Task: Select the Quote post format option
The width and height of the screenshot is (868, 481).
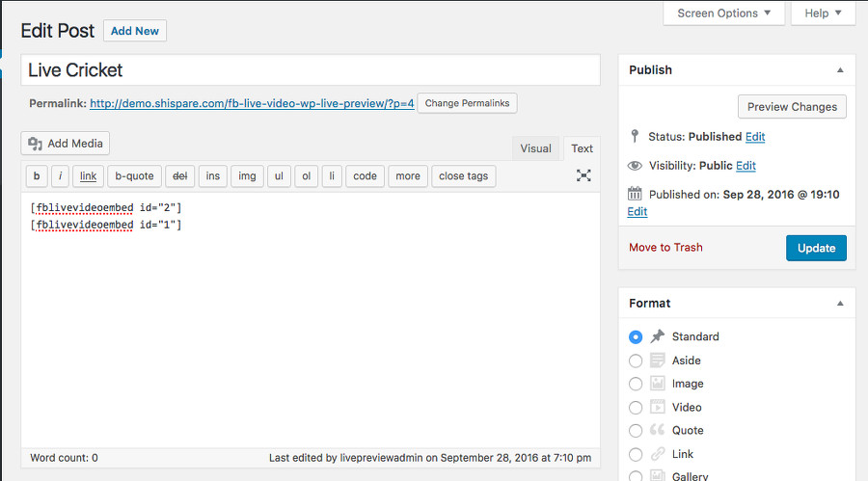Action: click(636, 431)
